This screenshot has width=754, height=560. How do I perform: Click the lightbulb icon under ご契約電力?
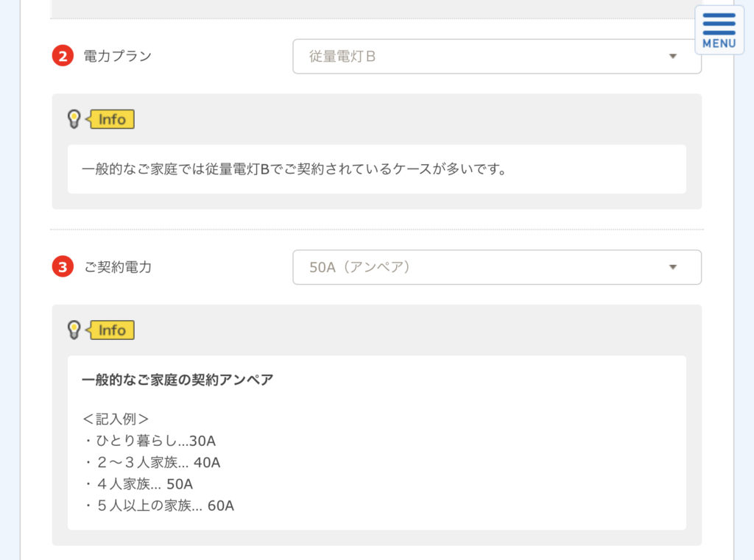[74, 330]
